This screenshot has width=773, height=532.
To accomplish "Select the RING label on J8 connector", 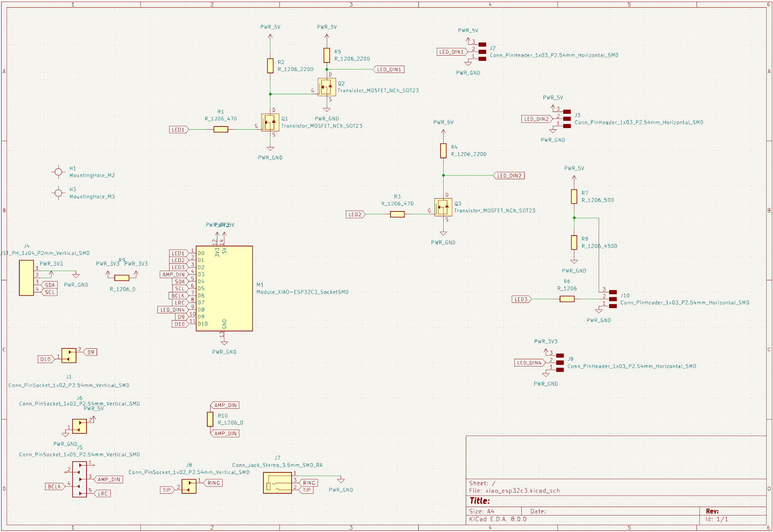I will point(213,483).
